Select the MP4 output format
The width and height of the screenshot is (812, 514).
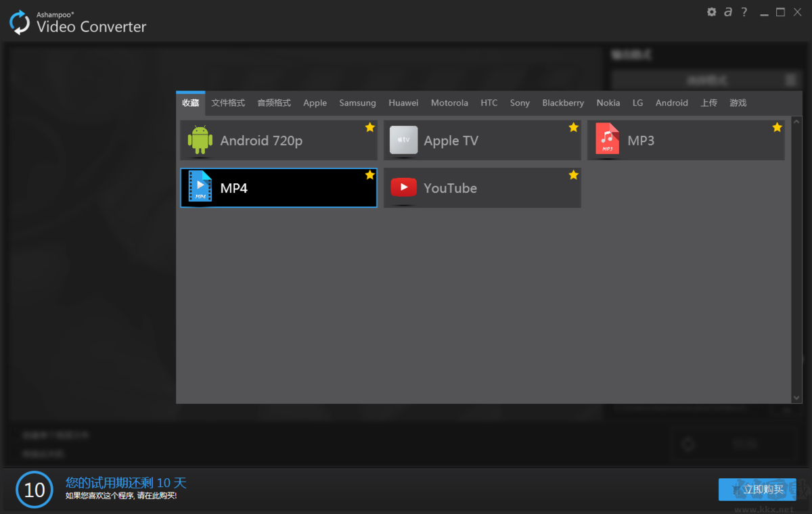pos(279,187)
